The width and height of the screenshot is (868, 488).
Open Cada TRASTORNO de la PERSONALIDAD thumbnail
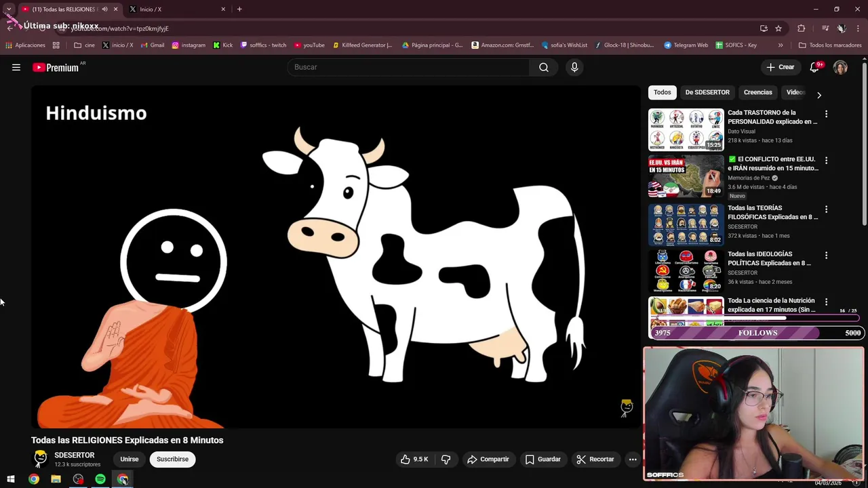[686, 129]
